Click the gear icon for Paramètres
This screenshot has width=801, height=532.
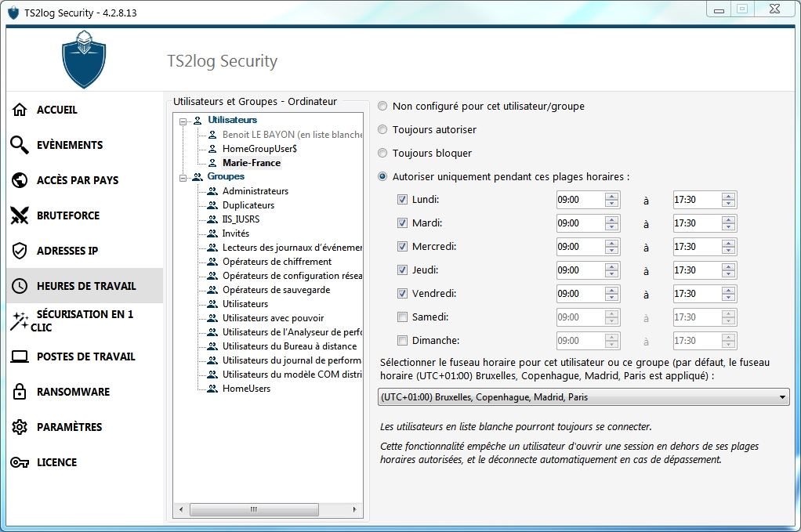point(20,427)
